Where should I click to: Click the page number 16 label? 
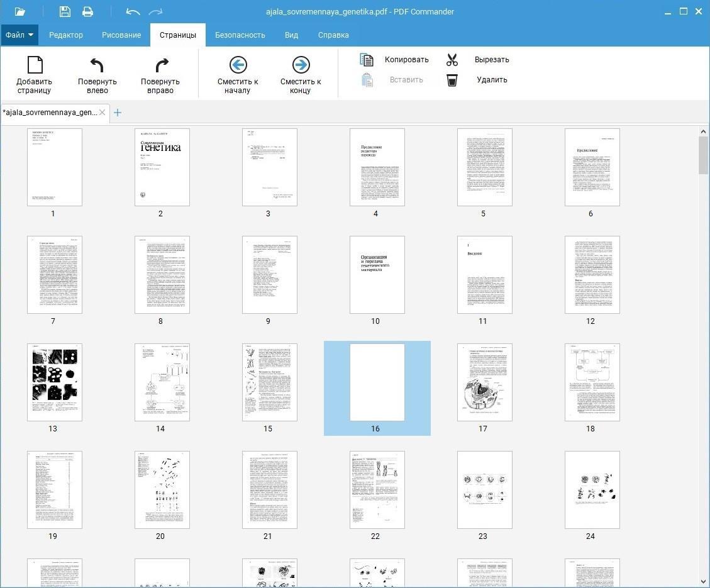point(375,429)
